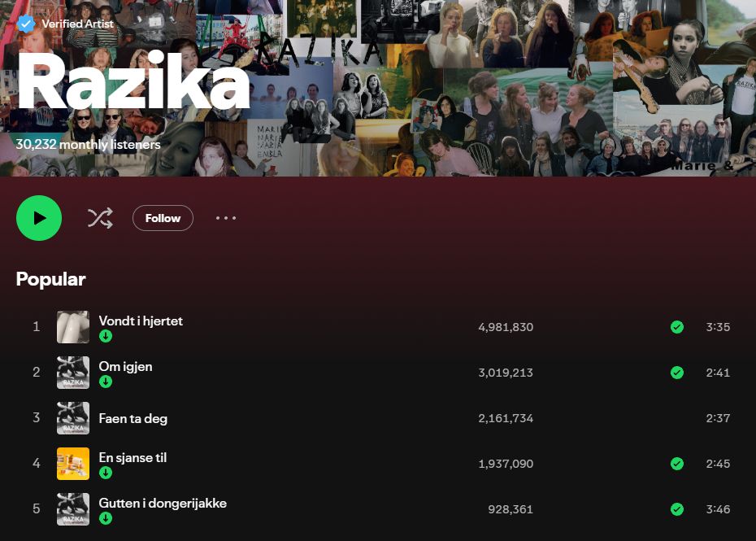Click downloaded icon under Vondt i hjertet
The width and height of the screenshot is (756, 541).
pyautogui.click(x=106, y=336)
